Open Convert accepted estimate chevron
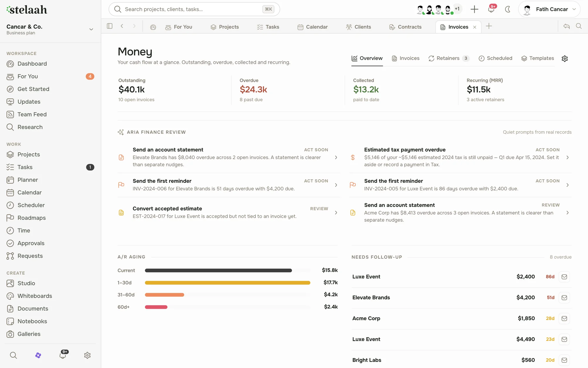 (336, 213)
